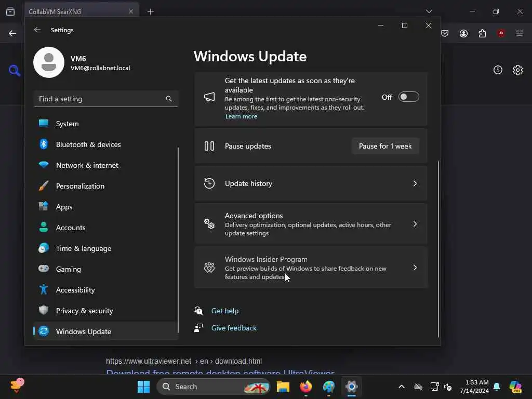Viewport: 532px width, 399px height.
Task: Open the Firefox extensions puzzle icon
Action: click(x=482, y=33)
